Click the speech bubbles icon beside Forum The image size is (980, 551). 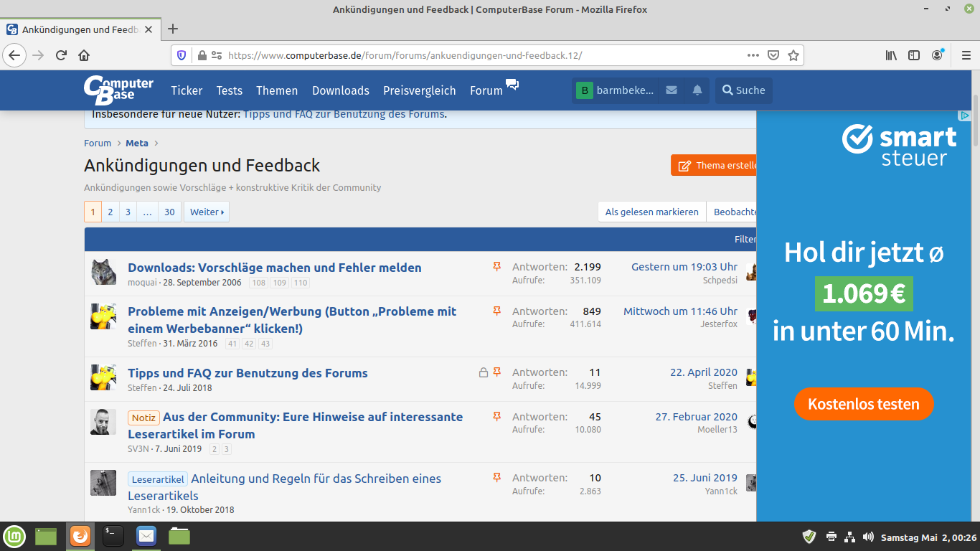pyautogui.click(x=512, y=85)
